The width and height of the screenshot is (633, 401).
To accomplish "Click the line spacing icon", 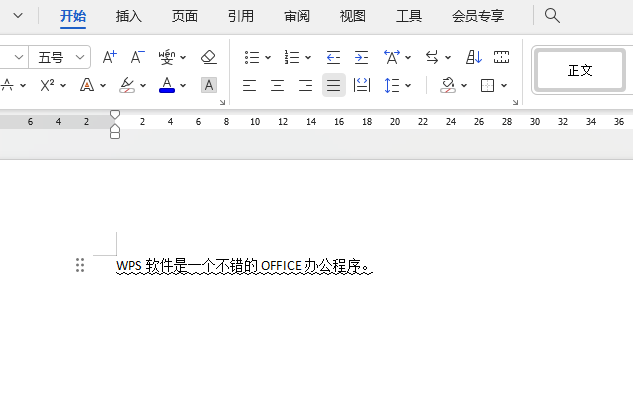I will [392, 85].
